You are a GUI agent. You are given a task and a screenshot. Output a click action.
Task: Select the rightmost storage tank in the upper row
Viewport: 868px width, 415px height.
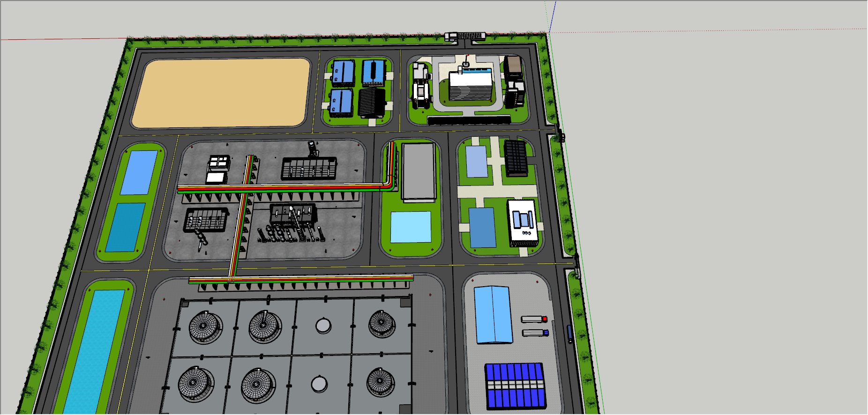(382, 324)
